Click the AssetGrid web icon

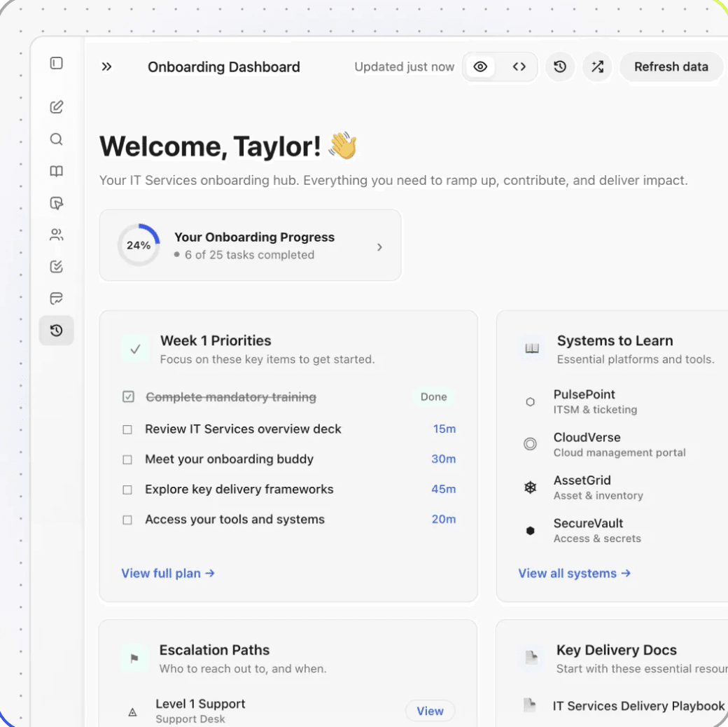point(530,487)
